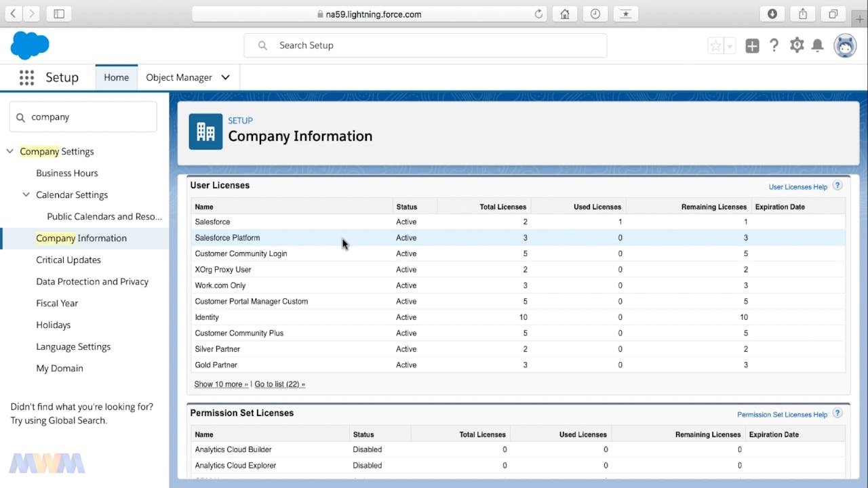Viewport: 868px width, 488px height.
Task: Open the favorites list dropdown arrow
Action: click(x=730, y=46)
